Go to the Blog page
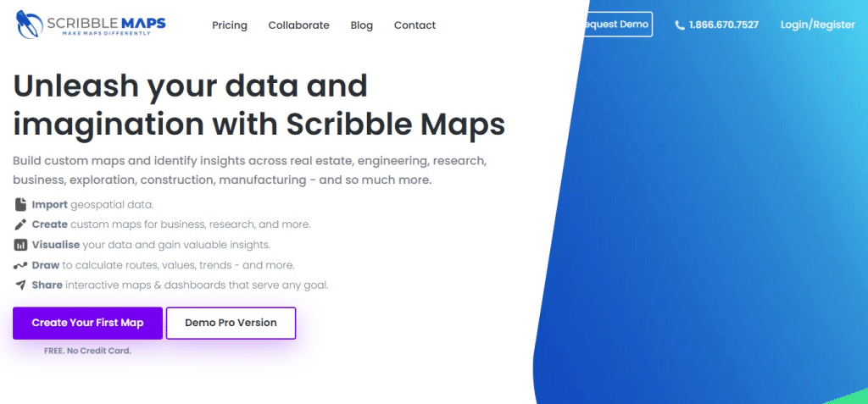Viewport: 868px width, 404px height. (x=361, y=25)
